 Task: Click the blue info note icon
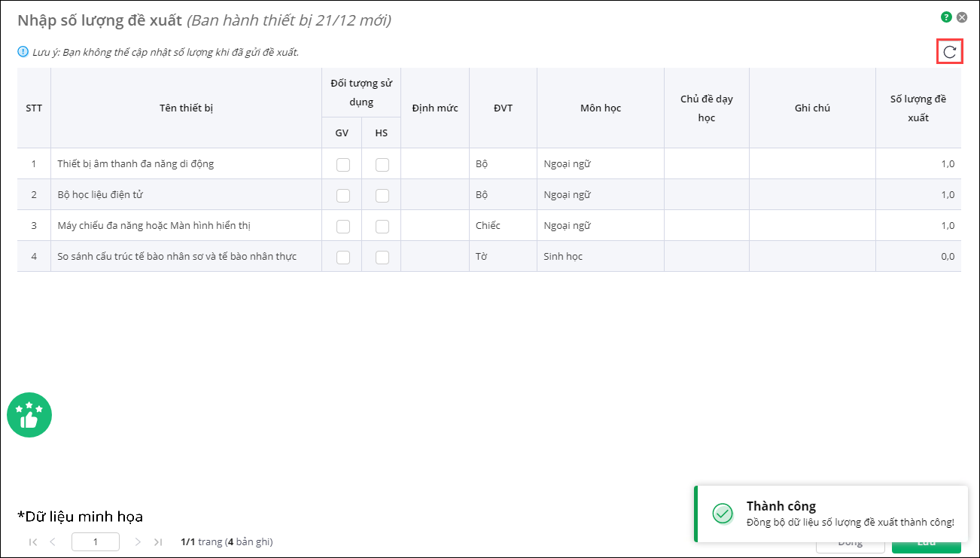tap(23, 52)
